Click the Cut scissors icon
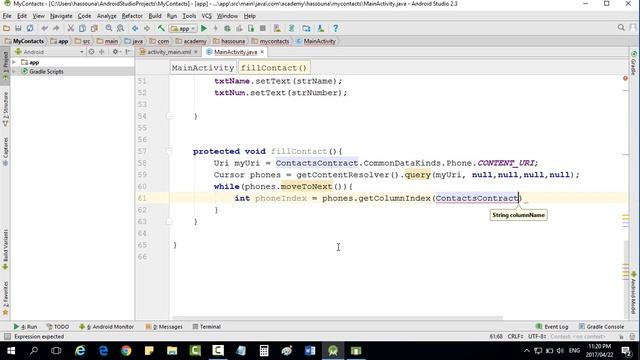This screenshot has height=360, width=640. (x=71, y=28)
